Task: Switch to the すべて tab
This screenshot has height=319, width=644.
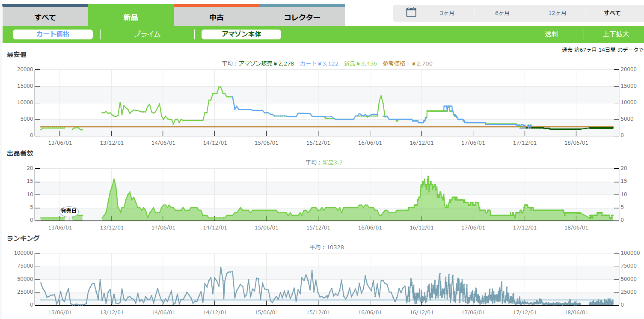Action: pyautogui.click(x=45, y=18)
